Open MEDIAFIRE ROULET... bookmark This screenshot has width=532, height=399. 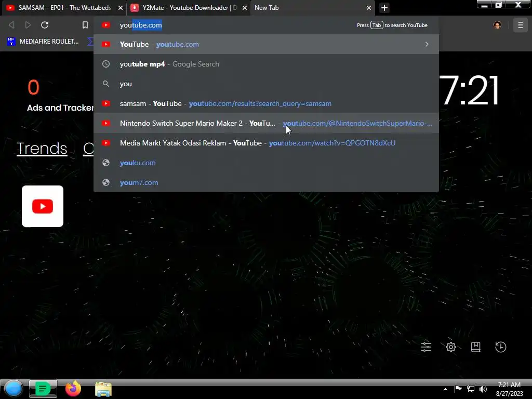coord(43,42)
